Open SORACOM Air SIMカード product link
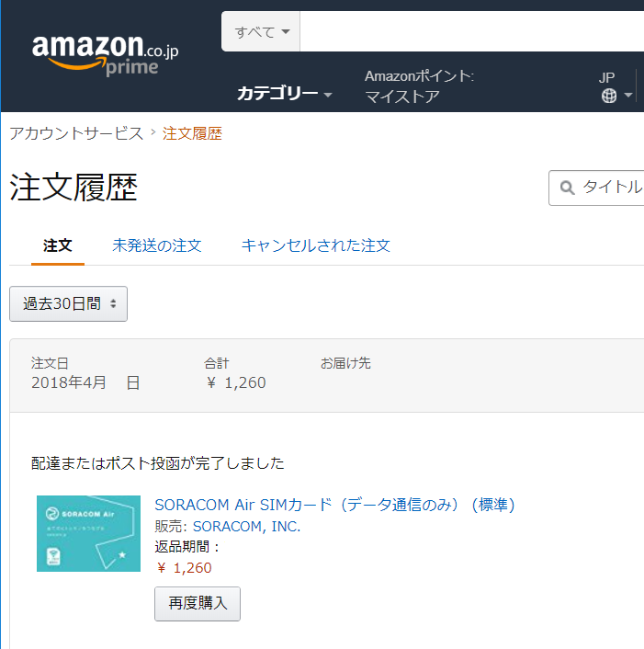Screen dimensions: 644x649 [334, 505]
